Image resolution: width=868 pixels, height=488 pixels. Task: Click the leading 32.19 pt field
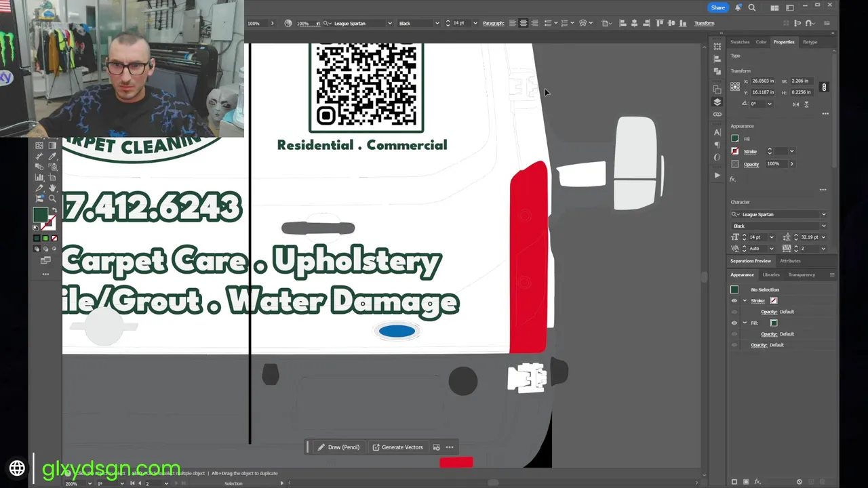(810, 237)
